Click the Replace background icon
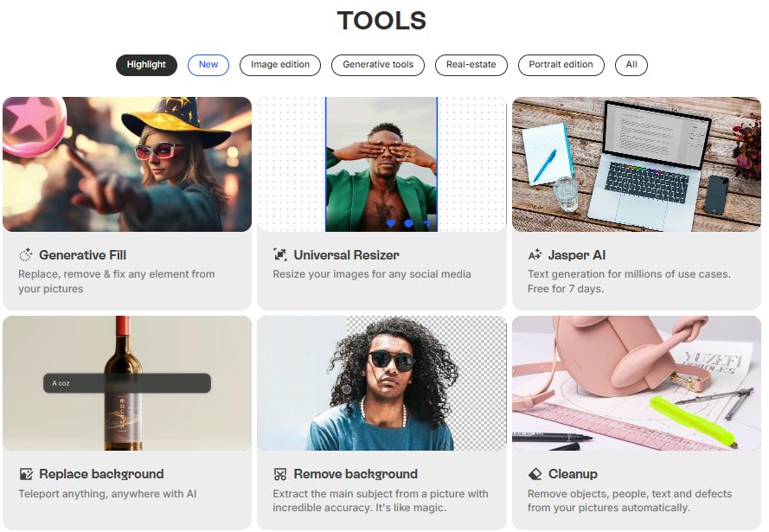Viewport: 769px width, 532px height. (x=26, y=474)
